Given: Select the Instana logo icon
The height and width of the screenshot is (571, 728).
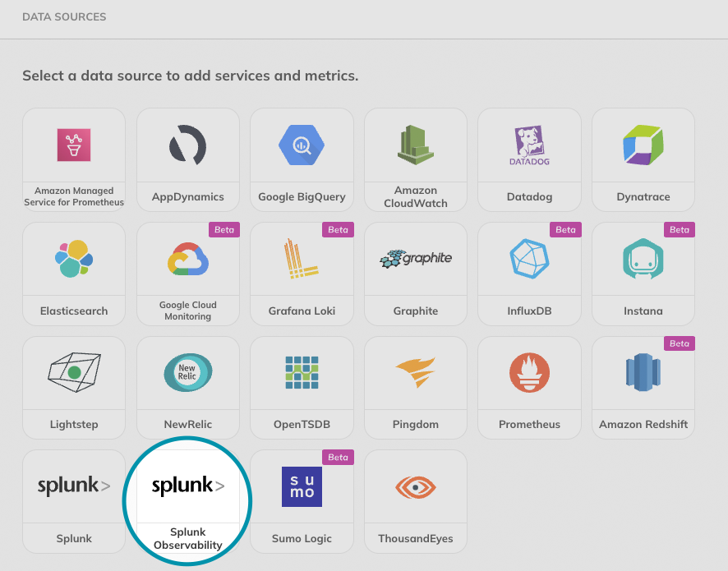Looking at the screenshot, I should (643, 259).
